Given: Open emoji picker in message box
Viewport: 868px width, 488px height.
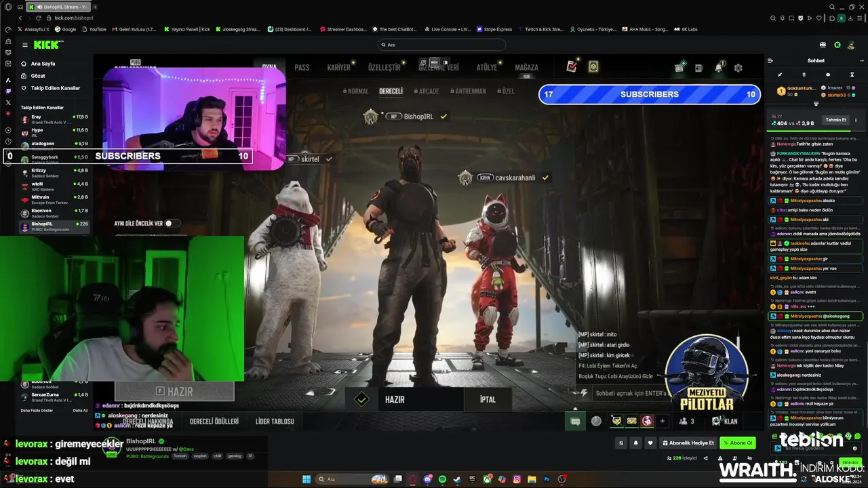Looking at the screenshot, I should [x=854, y=448].
